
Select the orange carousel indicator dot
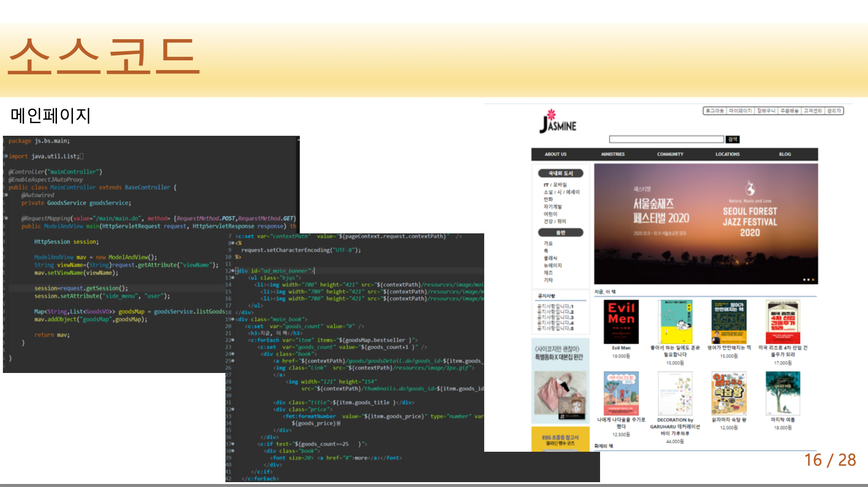(x=813, y=280)
